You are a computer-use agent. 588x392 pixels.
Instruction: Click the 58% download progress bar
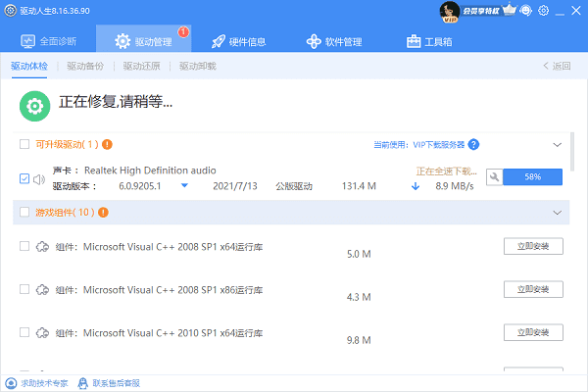pyautogui.click(x=532, y=177)
